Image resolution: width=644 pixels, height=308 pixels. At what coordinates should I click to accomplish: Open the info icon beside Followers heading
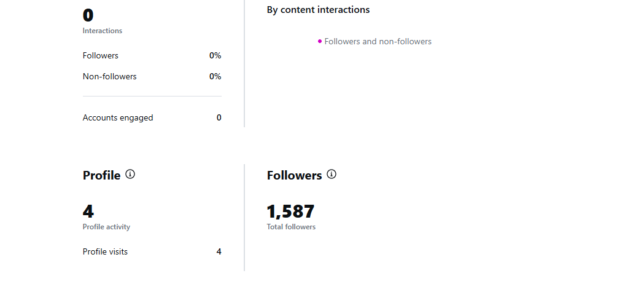point(332,175)
